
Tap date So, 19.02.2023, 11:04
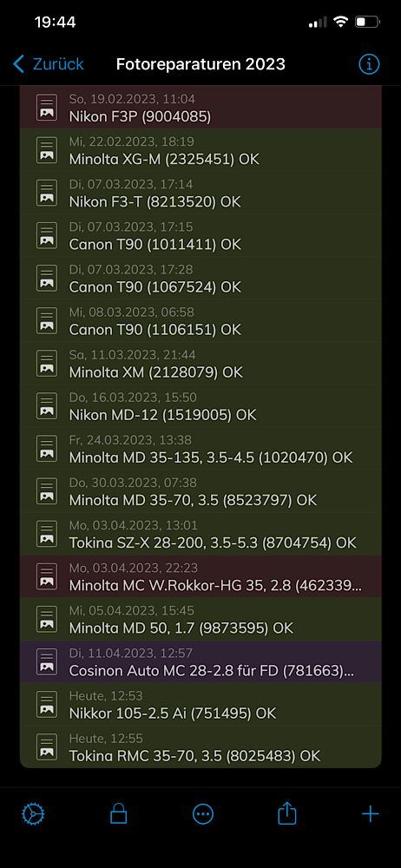pos(132,99)
